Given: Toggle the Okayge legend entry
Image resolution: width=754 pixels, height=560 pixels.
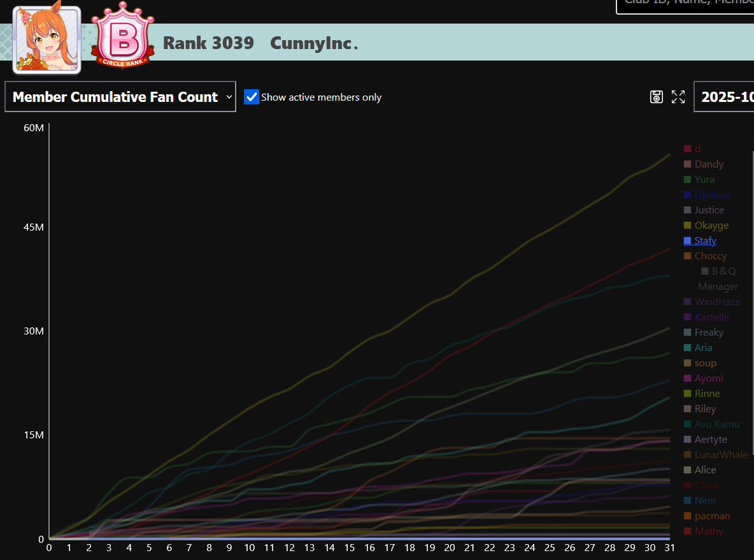Looking at the screenshot, I should [x=706, y=225].
